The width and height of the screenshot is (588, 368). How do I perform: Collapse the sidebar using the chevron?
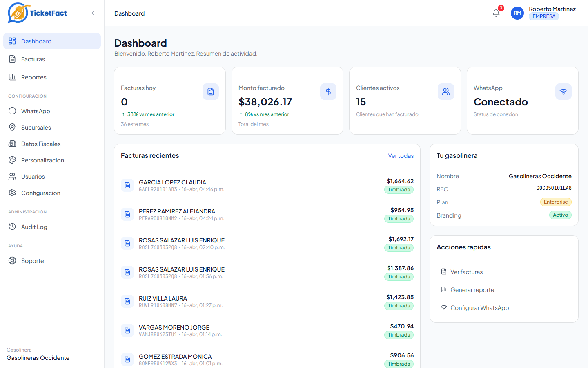click(92, 13)
